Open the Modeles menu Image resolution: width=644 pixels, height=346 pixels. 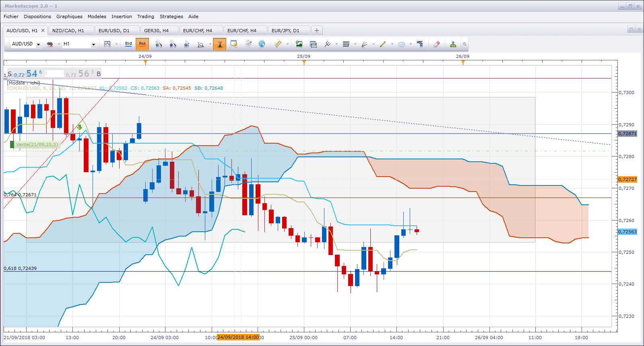(97, 16)
